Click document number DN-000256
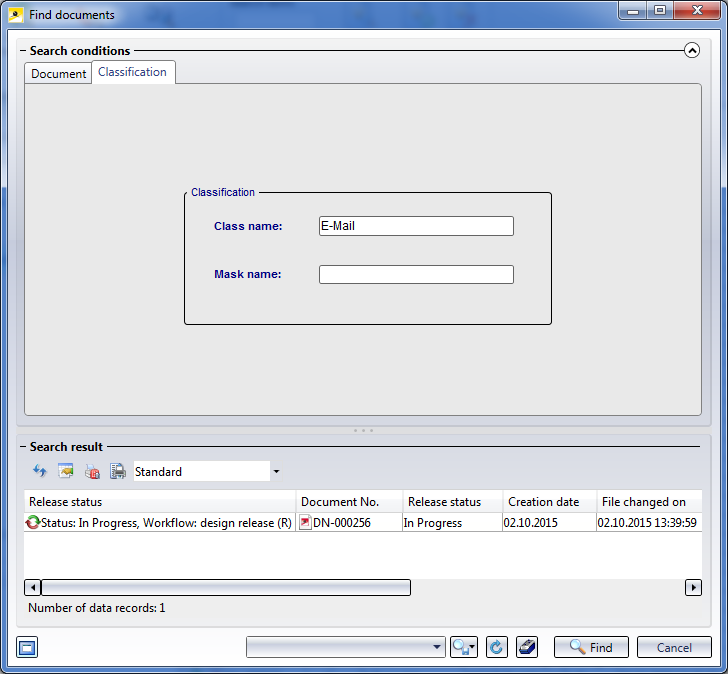 342,523
